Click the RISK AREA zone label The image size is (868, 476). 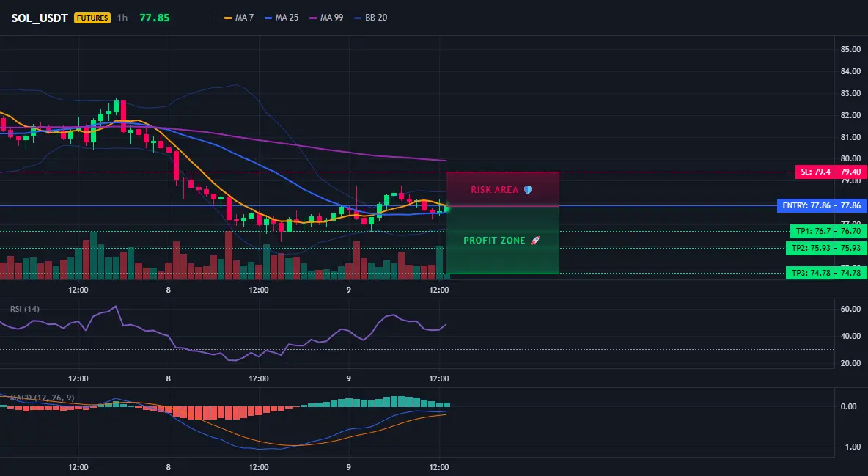coord(494,189)
